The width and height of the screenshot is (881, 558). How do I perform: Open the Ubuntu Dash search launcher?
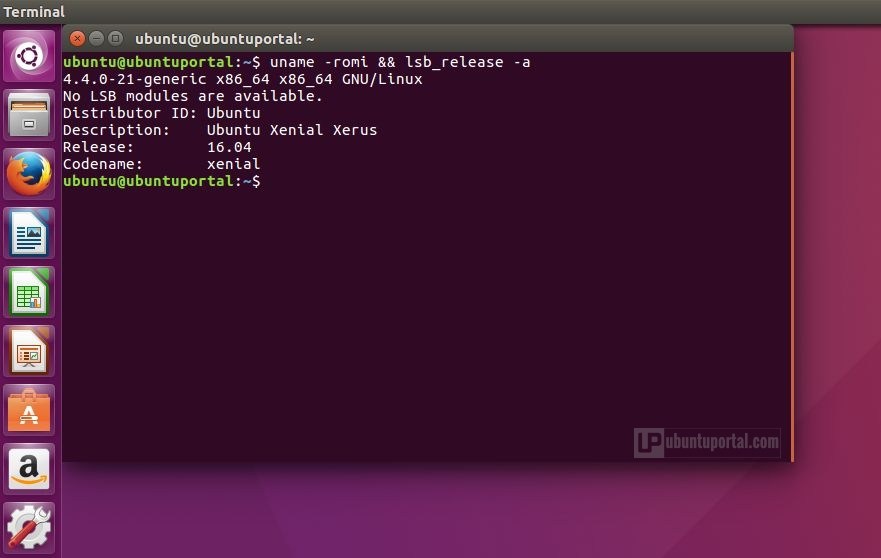[29, 56]
